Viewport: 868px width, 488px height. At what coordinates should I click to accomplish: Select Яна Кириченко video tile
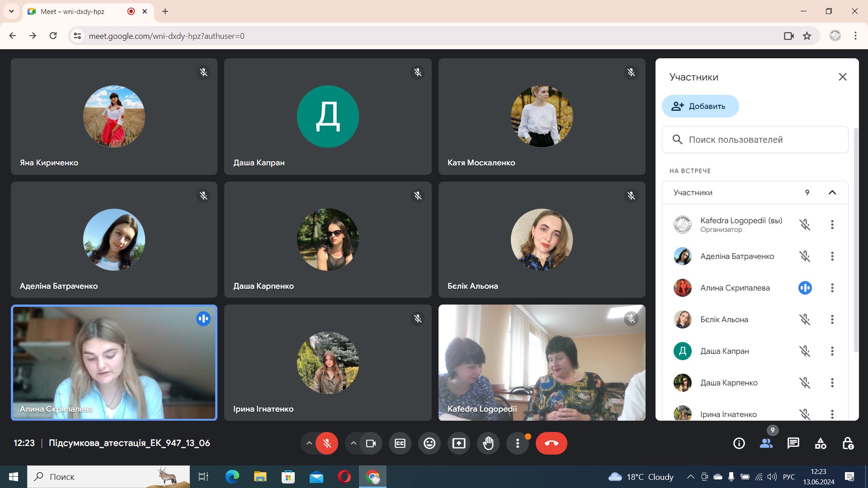click(114, 117)
